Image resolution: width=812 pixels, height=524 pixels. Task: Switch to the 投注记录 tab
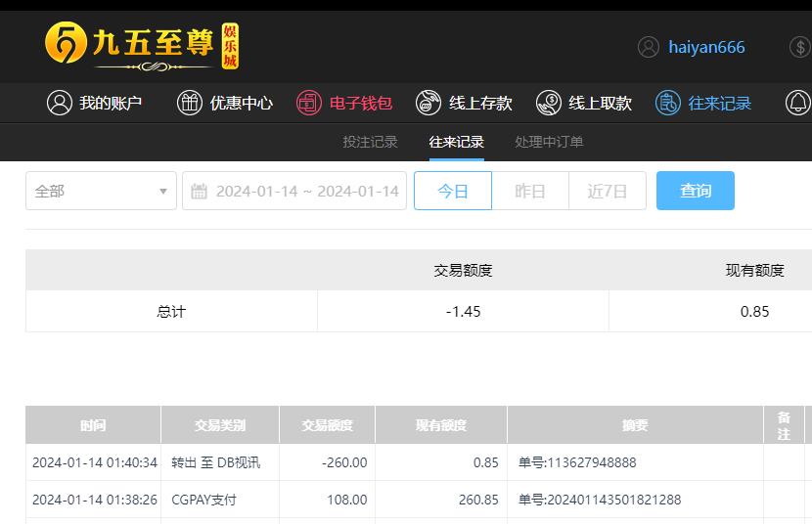pos(370,142)
